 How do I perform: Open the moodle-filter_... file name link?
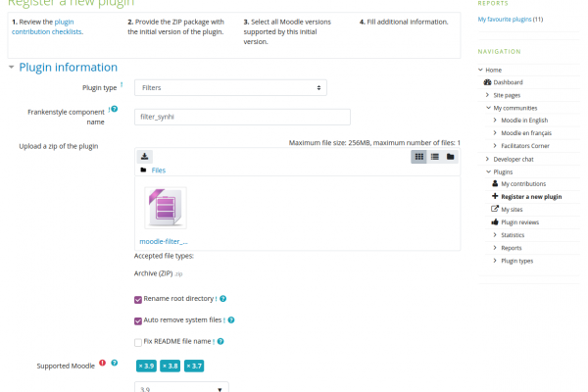pos(164,242)
